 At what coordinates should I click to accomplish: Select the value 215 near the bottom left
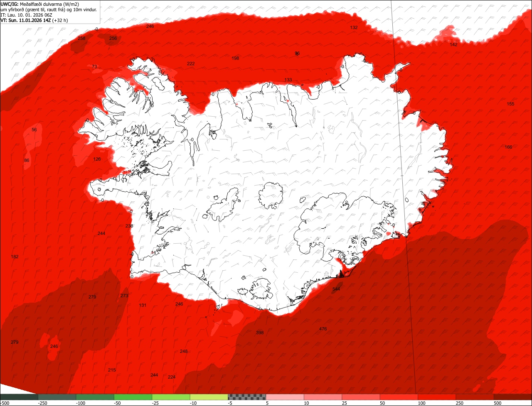(112, 370)
